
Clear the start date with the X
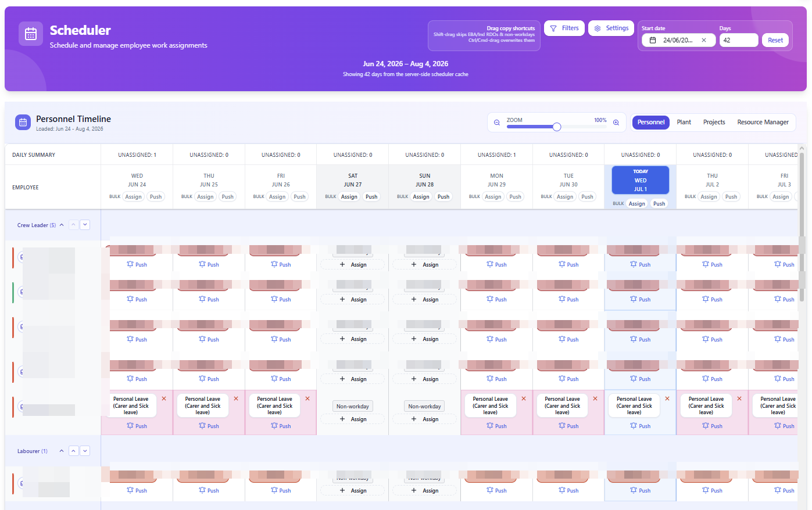coord(704,40)
